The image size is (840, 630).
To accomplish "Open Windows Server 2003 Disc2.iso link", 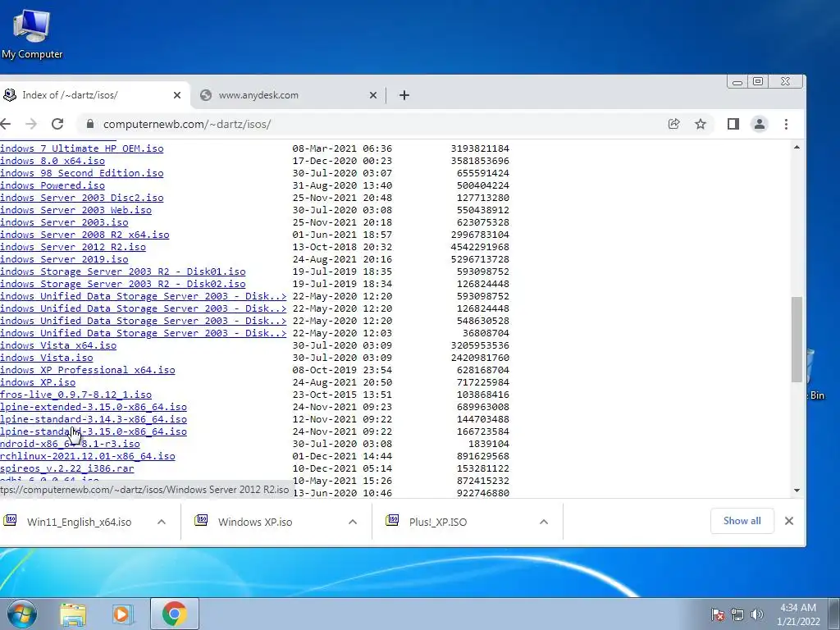I will pyautogui.click(x=82, y=198).
